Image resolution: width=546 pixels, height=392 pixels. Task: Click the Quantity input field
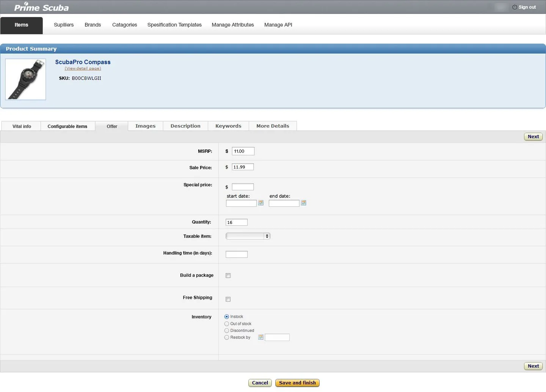coord(237,222)
